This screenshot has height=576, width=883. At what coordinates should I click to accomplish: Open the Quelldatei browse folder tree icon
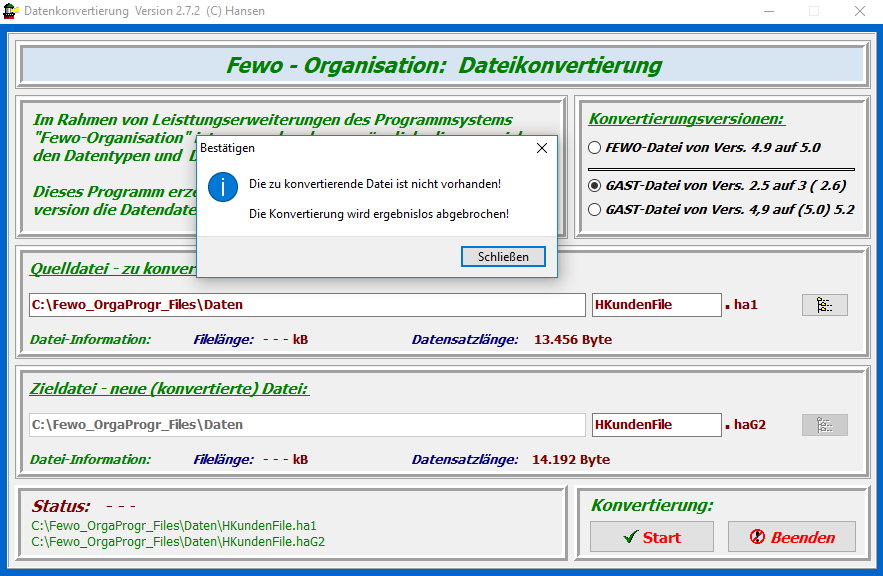point(824,305)
